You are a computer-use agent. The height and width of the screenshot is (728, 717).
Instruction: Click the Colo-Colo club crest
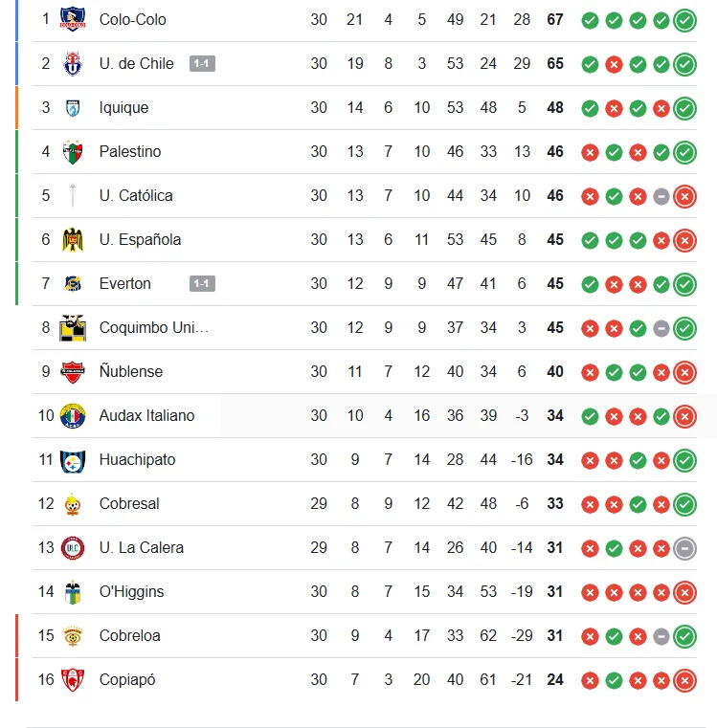pos(73,19)
